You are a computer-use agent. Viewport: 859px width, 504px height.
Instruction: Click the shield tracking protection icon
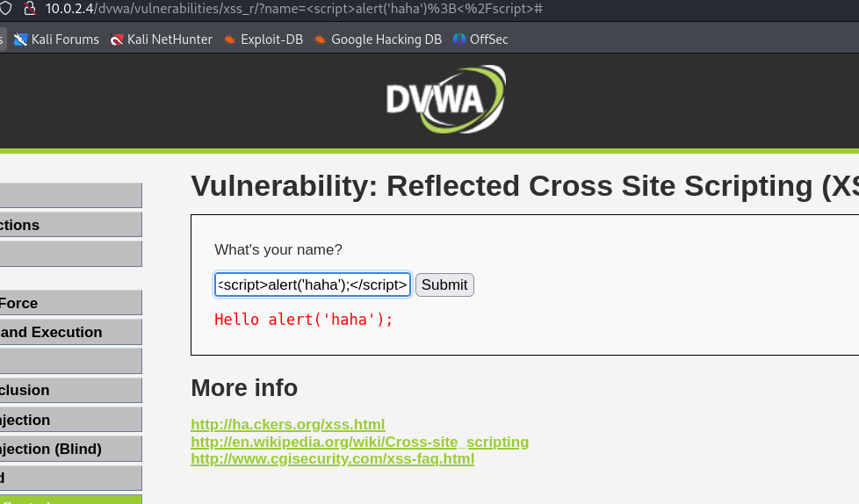pyautogui.click(x=5, y=8)
